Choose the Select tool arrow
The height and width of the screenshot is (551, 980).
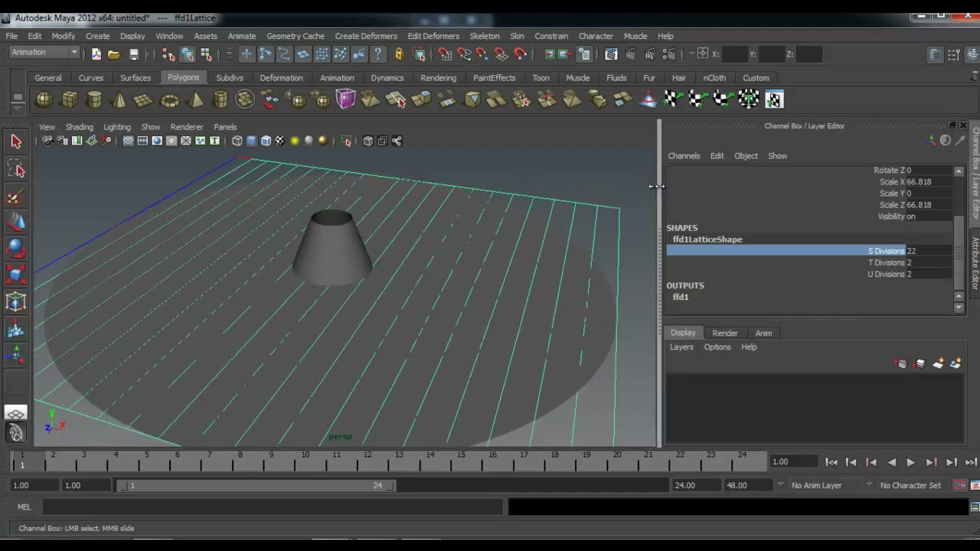click(16, 141)
